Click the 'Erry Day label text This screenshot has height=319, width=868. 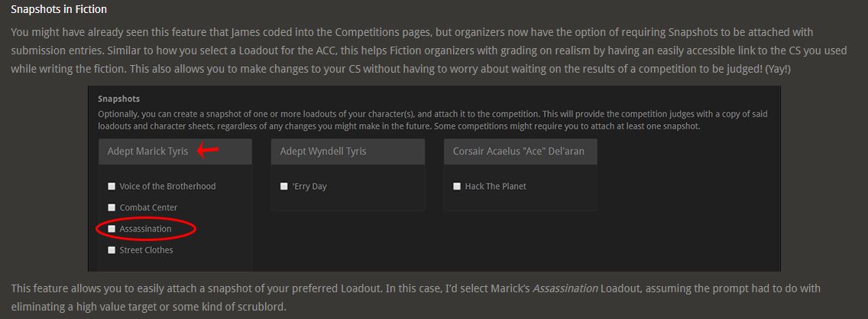coord(309,186)
